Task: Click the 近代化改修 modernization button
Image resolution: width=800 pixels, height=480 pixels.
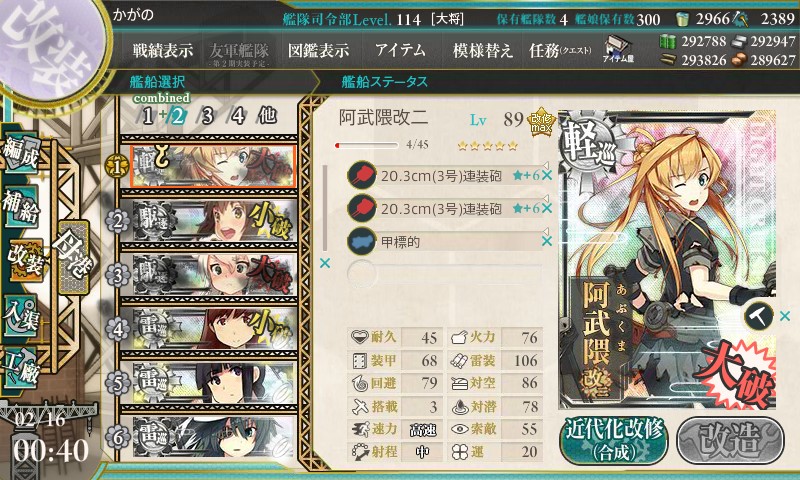Action: [x=614, y=440]
